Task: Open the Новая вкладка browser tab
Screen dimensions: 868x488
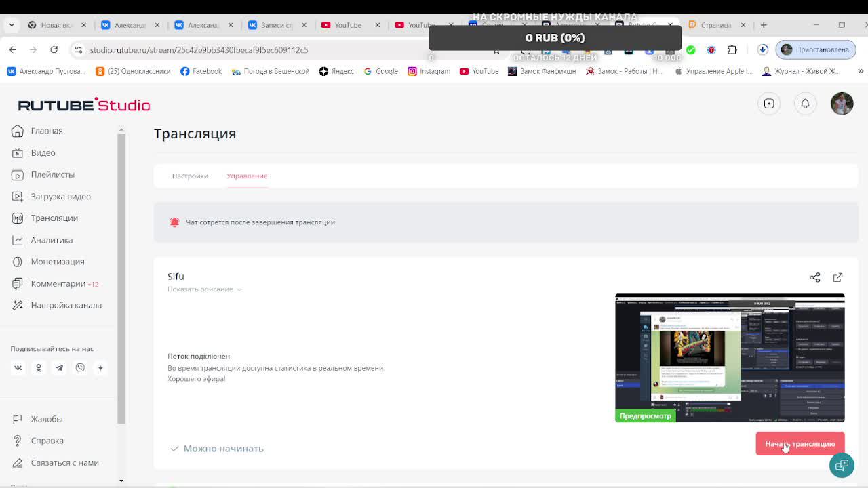Action: (x=57, y=25)
